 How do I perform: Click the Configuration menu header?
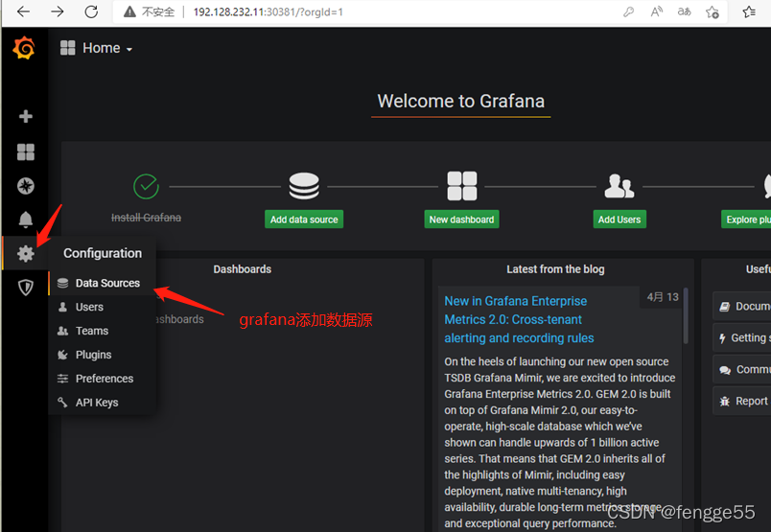(103, 253)
